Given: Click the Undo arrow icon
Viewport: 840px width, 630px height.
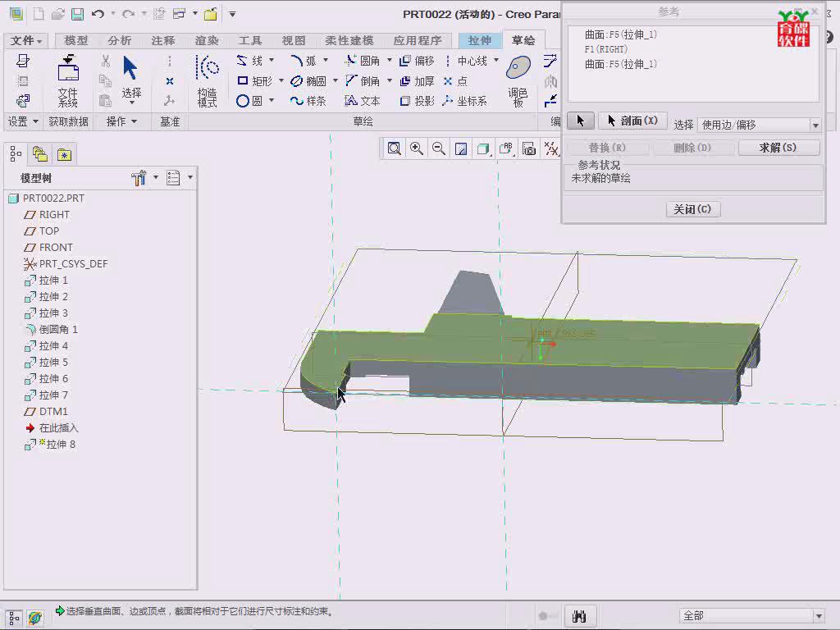Looking at the screenshot, I should pos(98,14).
